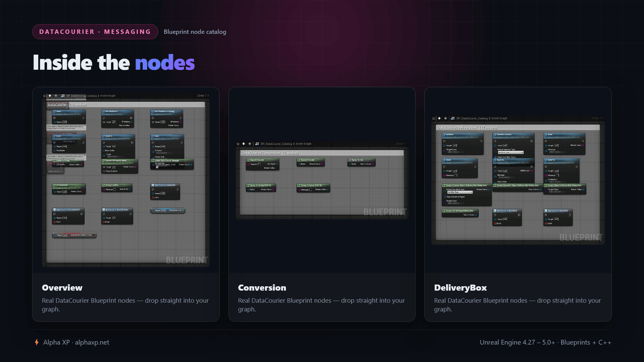Click the favorite star in the Overview graph toolbar
The height and width of the screenshot is (362, 644).
(44, 96)
